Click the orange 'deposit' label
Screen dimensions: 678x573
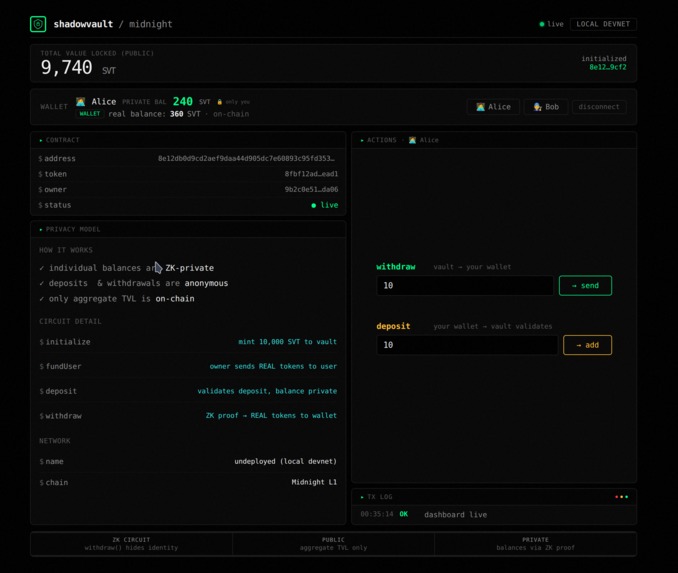pos(393,326)
